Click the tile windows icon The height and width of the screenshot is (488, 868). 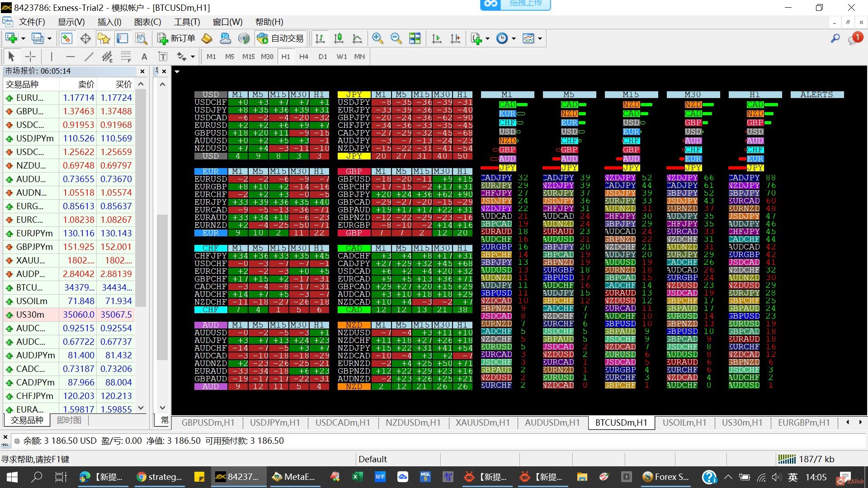click(x=415, y=38)
